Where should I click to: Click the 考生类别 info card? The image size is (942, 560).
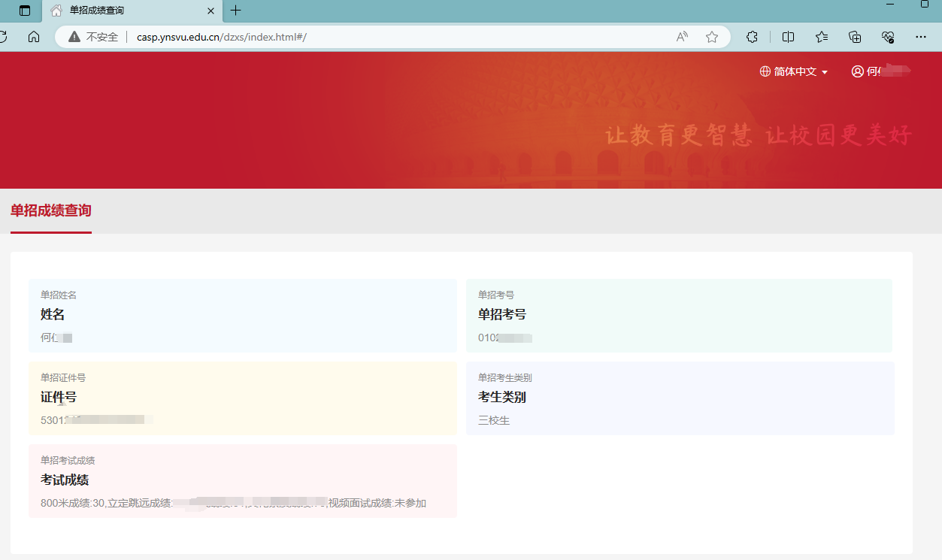pyautogui.click(x=680, y=398)
